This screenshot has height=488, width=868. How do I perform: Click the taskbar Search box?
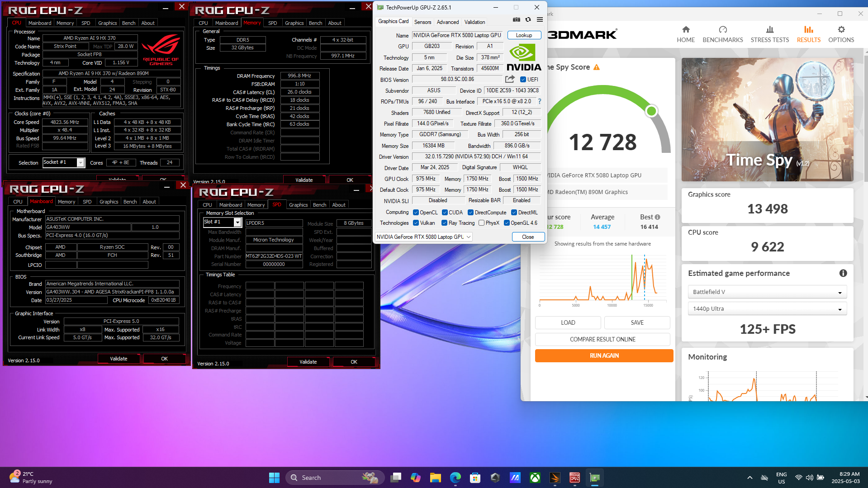coord(335,478)
